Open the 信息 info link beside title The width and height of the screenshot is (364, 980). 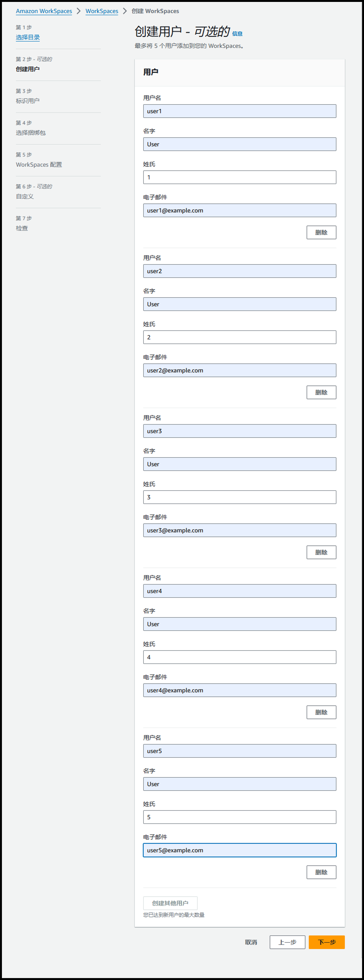237,33
